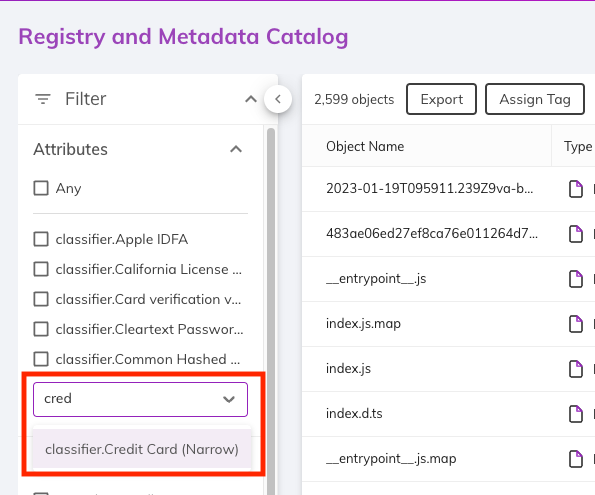Click file icon for index.js.map row
595x495 pixels.
(x=576, y=324)
